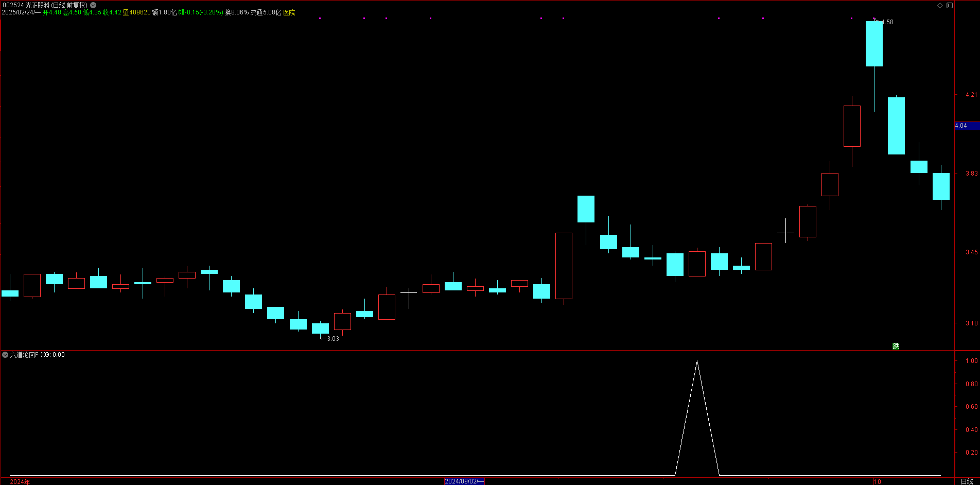This screenshot has height=485, width=980.
Task: Click the high price annotation 4.58
Action: pyautogui.click(x=887, y=22)
